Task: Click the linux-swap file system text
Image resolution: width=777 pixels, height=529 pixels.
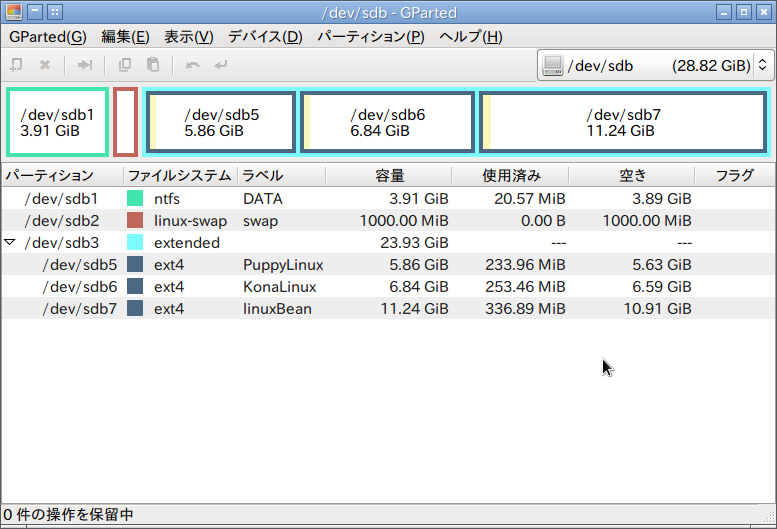Action: (x=190, y=221)
